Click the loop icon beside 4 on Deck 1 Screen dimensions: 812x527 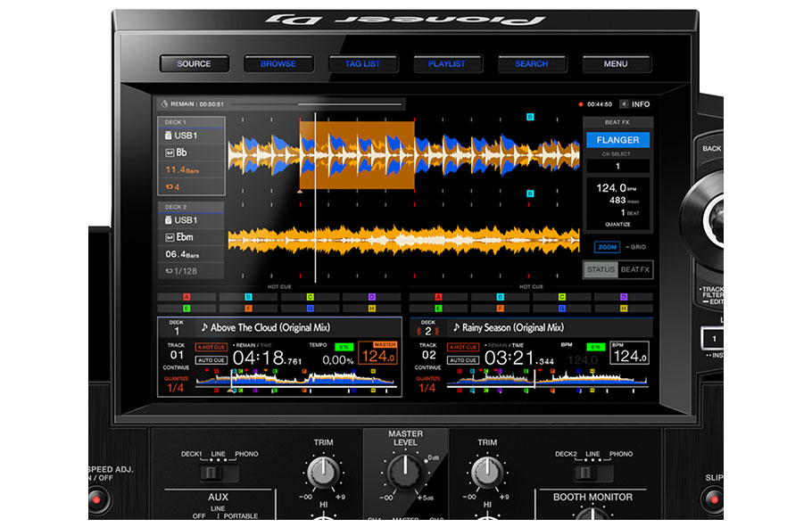click(170, 186)
